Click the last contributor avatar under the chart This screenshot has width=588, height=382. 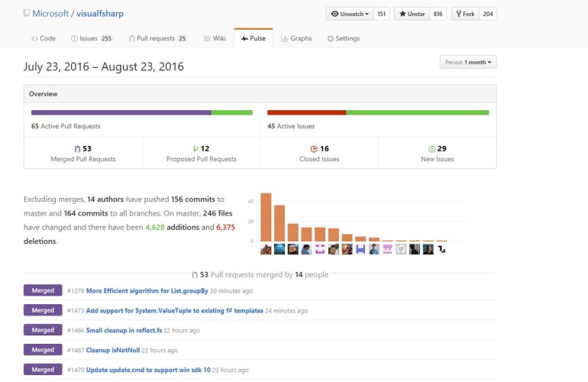tap(441, 249)
